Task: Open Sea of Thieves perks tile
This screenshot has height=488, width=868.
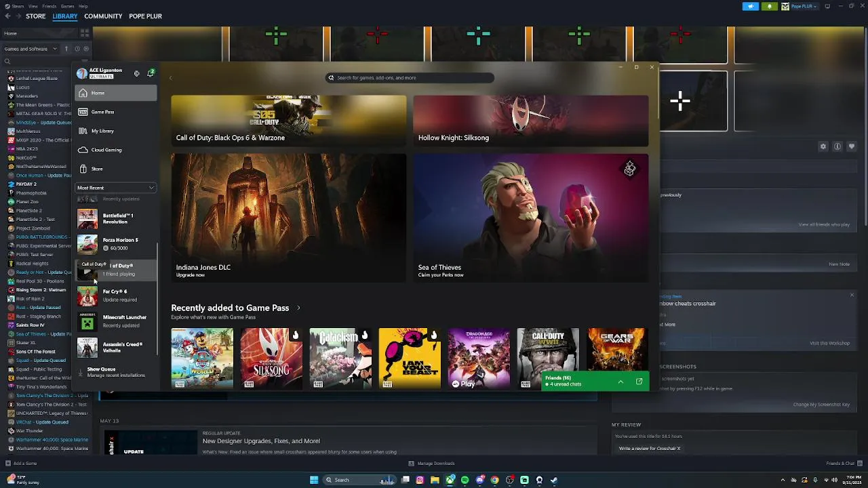Action: click(x=531, y=218)
